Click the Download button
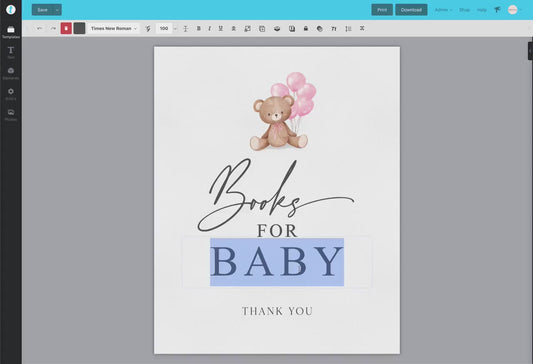This screenshot has height=364, width=533. tap(411, 10)
